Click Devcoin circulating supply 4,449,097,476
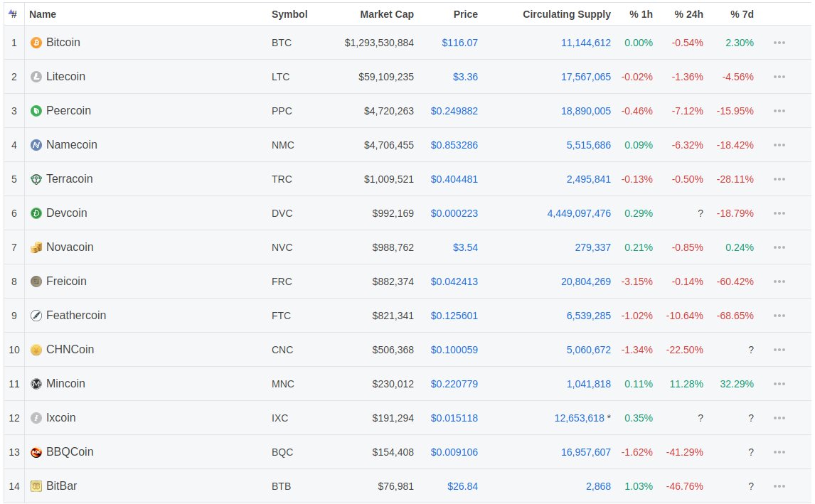The image size is (815, 504). pos(579,213)
